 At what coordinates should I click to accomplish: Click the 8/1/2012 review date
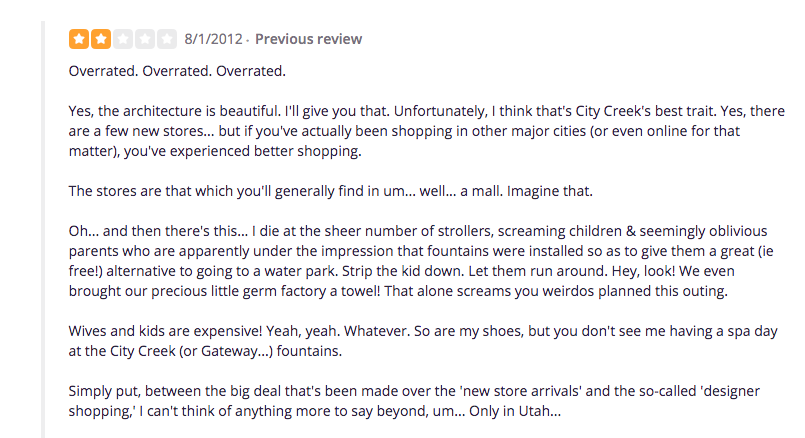point(214,39)
